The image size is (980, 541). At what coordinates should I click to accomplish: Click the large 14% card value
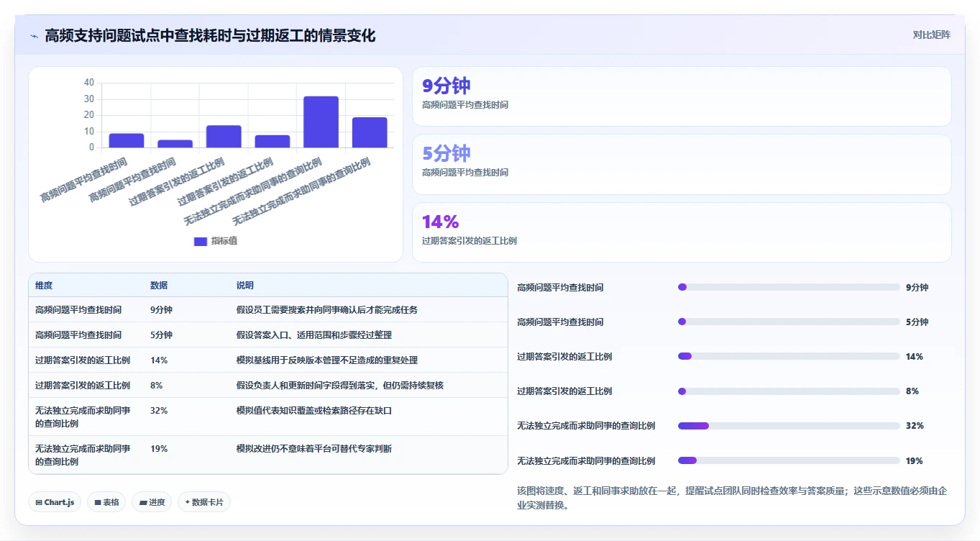[x=440, y=222]
